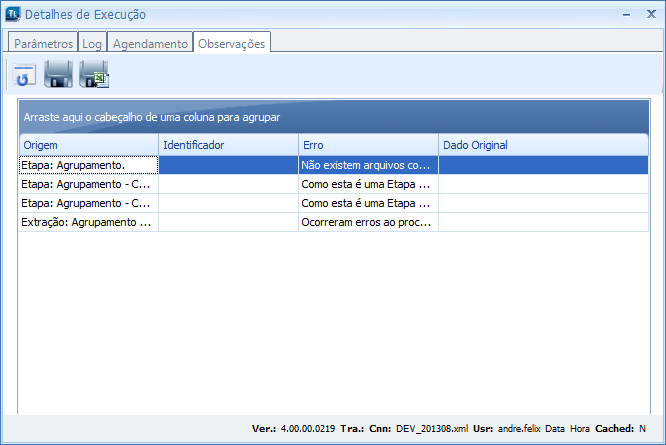Go to the Agendamento tab

pyautogui.click(x=150, y=44)
